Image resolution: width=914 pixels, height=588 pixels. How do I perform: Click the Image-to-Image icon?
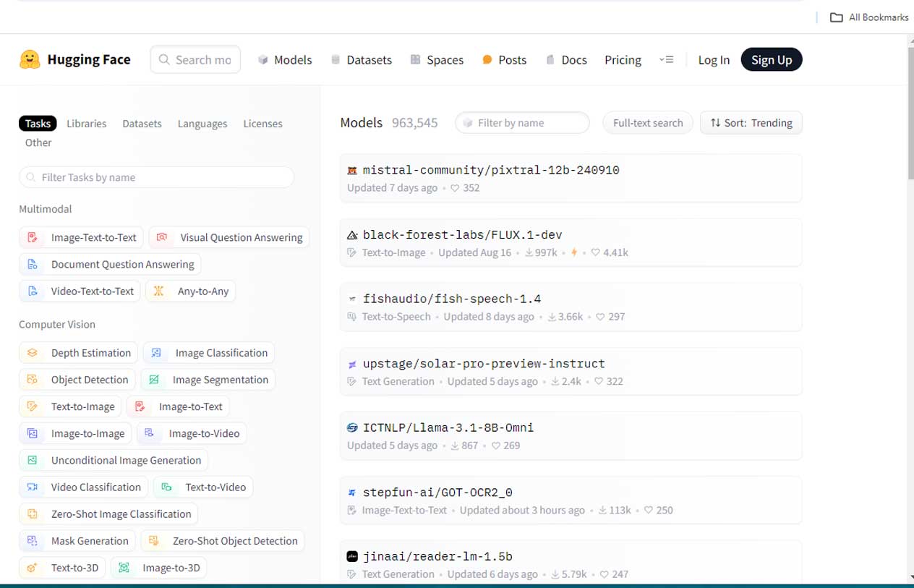[x=33, y=433]
